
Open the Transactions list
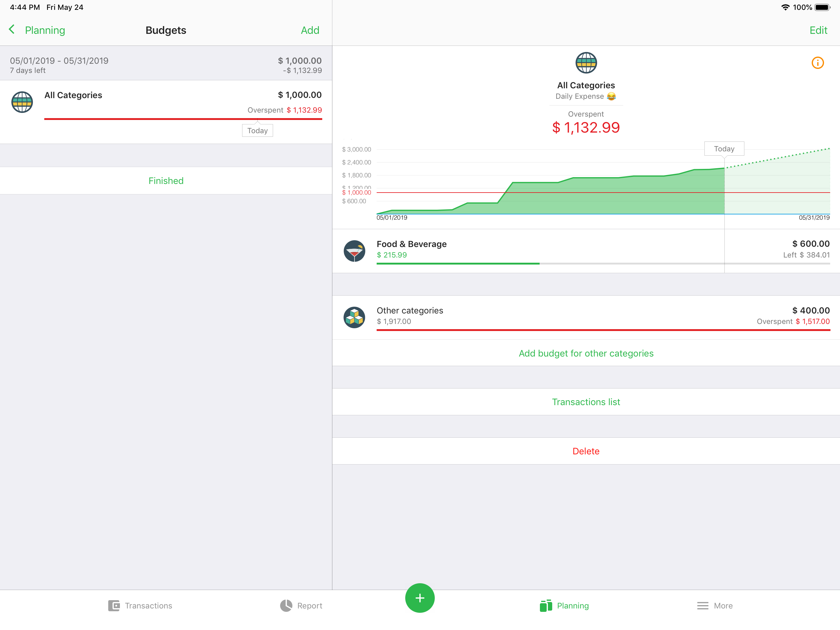(x=586, y=402)
